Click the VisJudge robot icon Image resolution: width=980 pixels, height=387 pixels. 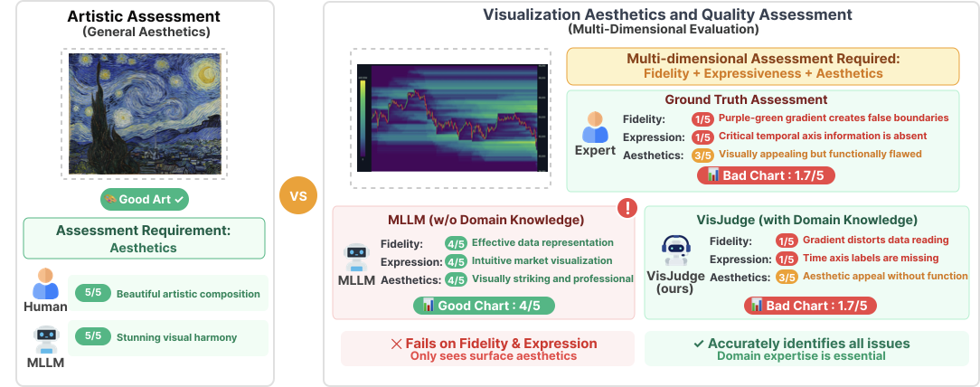click(x=675, y=249)
